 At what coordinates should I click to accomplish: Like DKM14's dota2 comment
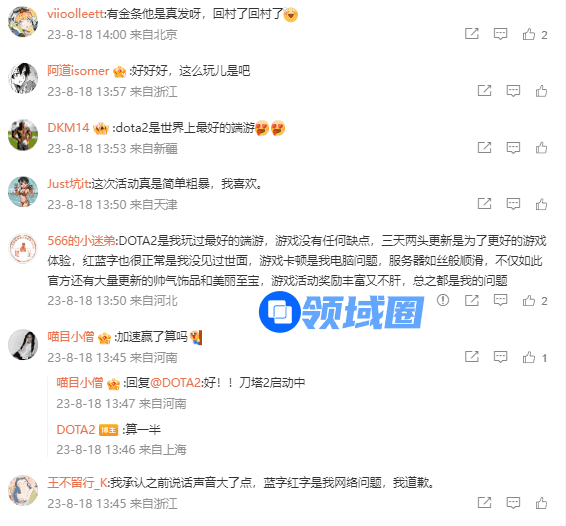coord(541,148)
